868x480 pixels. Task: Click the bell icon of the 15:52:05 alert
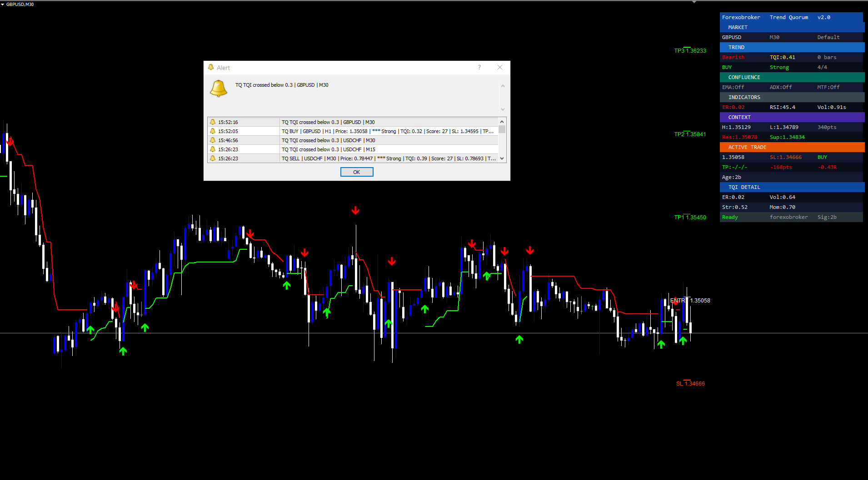213,131
